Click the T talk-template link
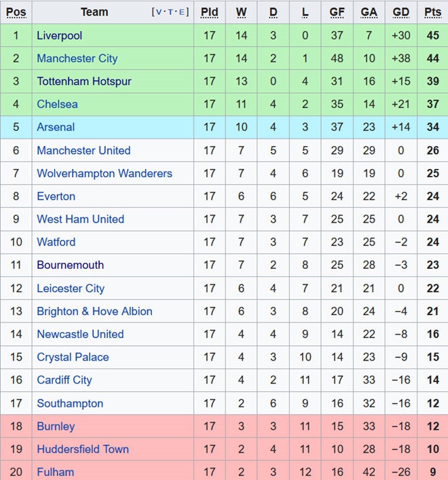 (x=170, y=12)
